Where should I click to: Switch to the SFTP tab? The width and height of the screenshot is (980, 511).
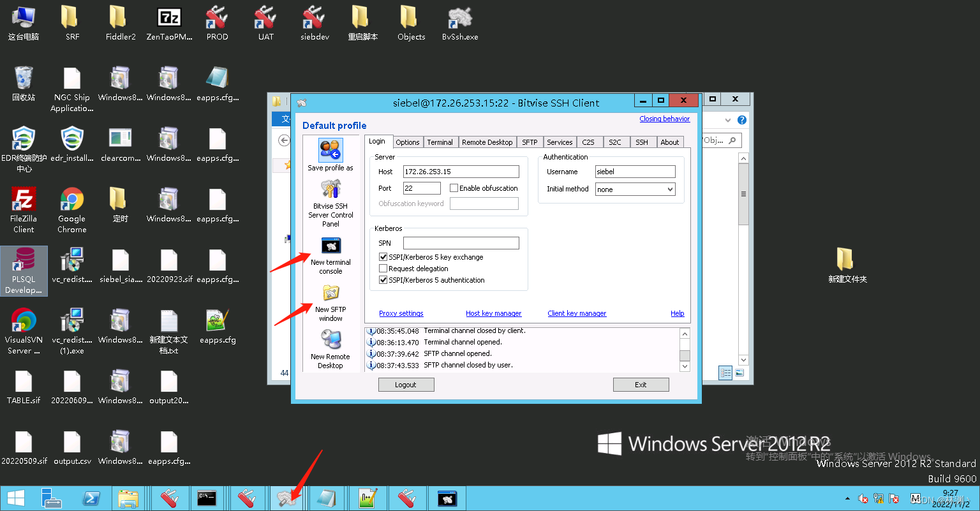coord(530,142)
